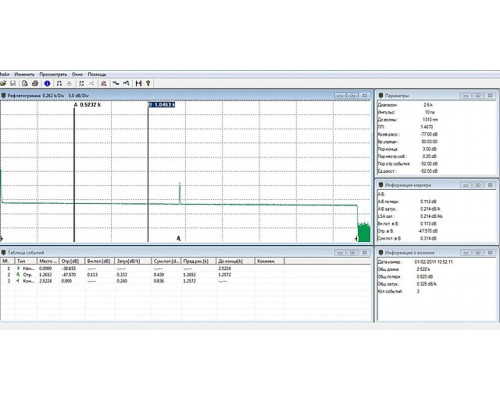Select marker A line on the trace
The width and height of the screenshot is (500, 400).
click(74, 173)
